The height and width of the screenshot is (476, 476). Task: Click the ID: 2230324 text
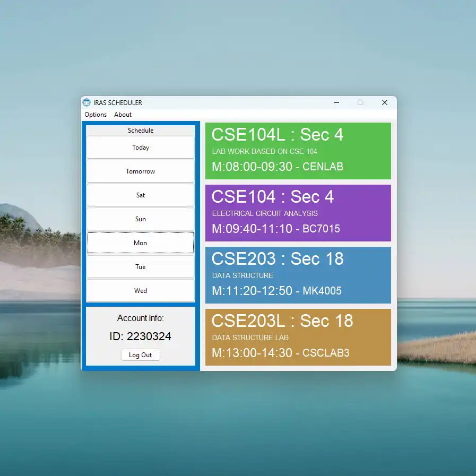pos(140,336)
